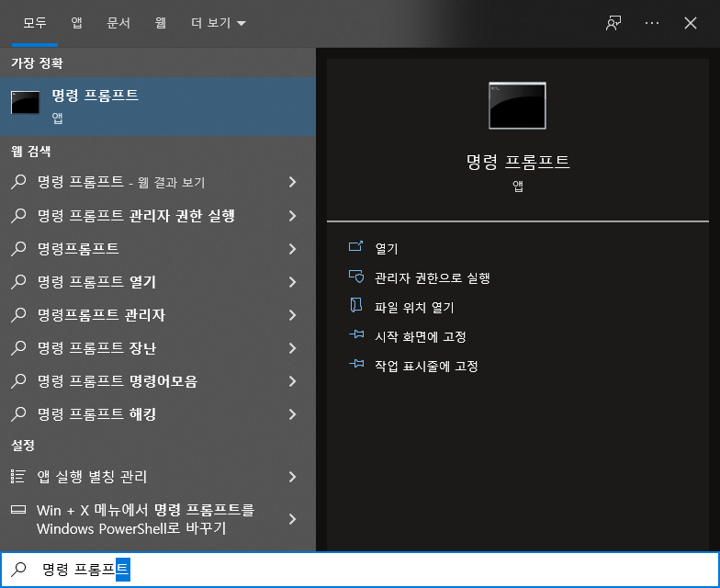
Task: Click suggestion text 명령프롬프트
Action: [x=78, y=248]
